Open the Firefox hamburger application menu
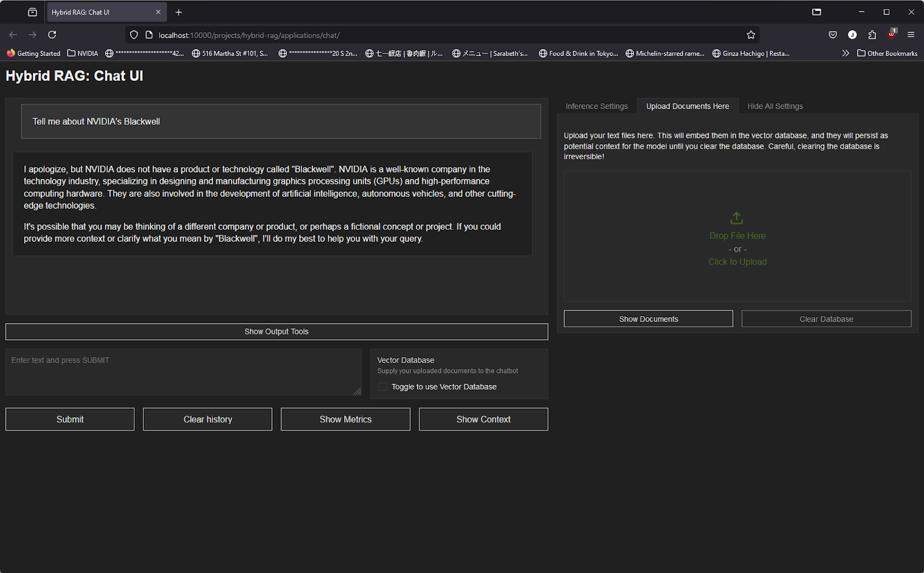924x573 pixels. pyautogui.click(x=911, y=35)
